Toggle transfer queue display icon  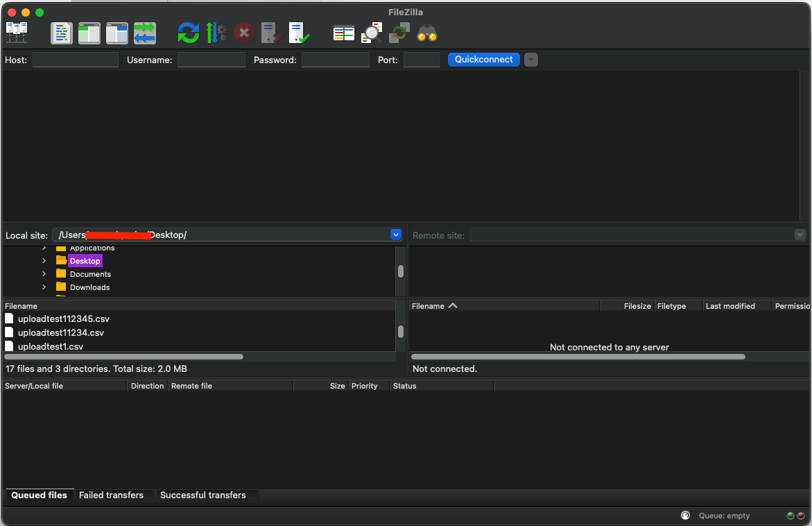click(144, 33)
